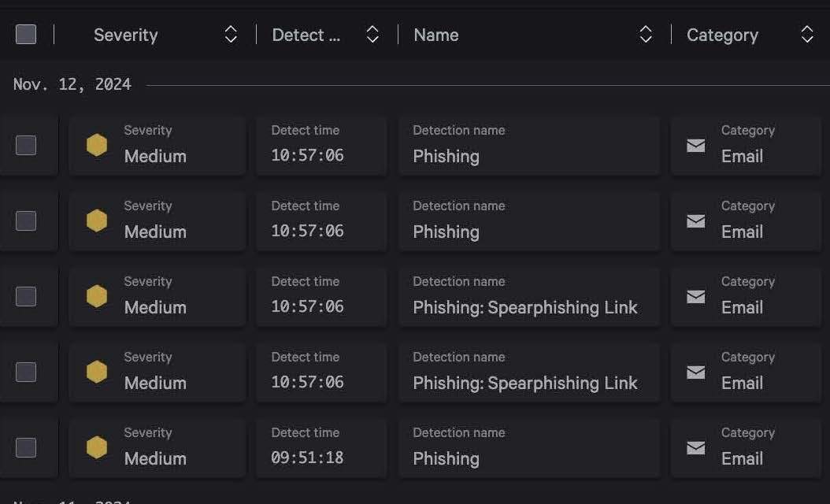Click the Name column header label

pos(436,35)
